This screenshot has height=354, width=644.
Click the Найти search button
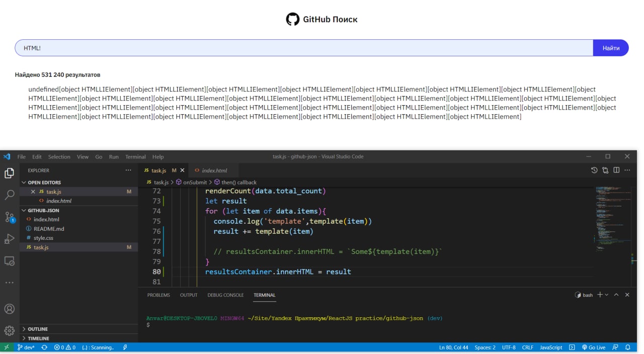click(611, 48)
